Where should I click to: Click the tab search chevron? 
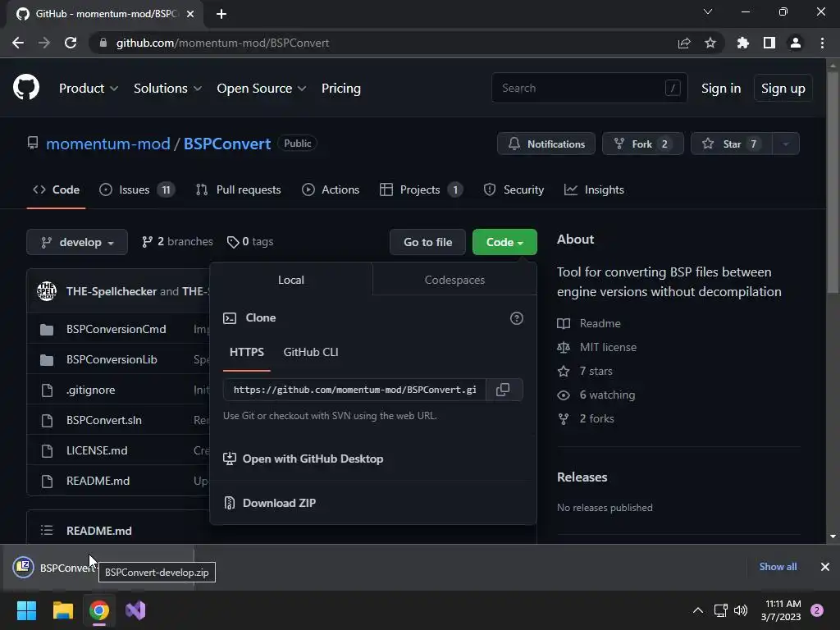click(x=708, y=11)
